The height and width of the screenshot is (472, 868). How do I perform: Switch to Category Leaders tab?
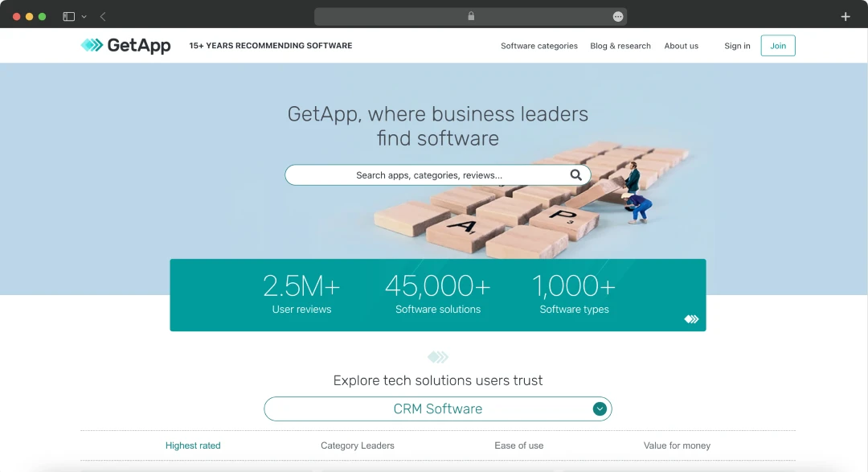coord(358,445)
